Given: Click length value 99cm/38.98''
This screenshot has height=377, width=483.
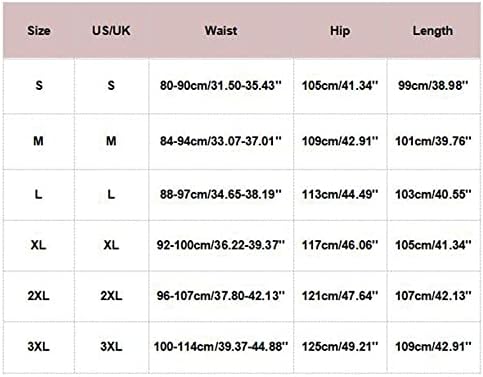Looking at the screenshot, I should [433, 85].
